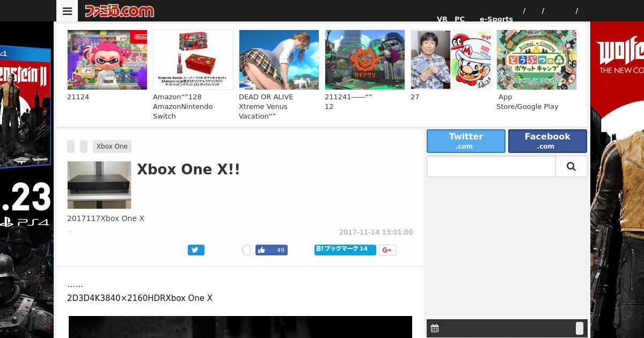This screenshot has width=644, height=338.
Task: Open the Animal Crossing Pocket Camp thumbnail
Action: click(x=537, y=60)
